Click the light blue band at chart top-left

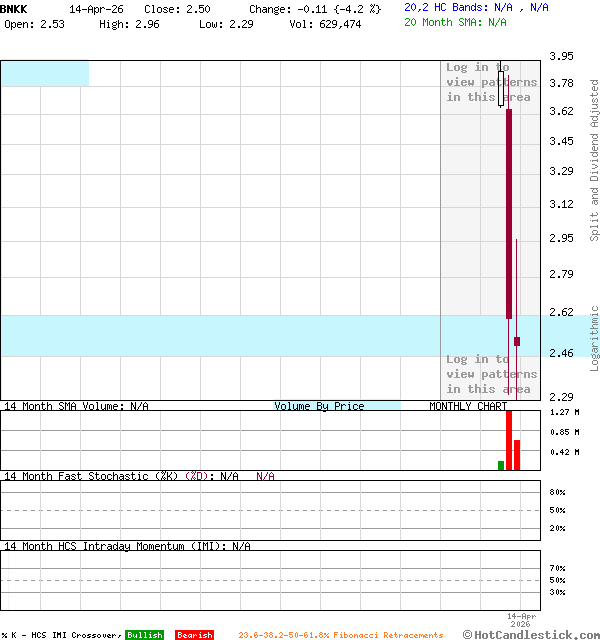pos(44,73)
